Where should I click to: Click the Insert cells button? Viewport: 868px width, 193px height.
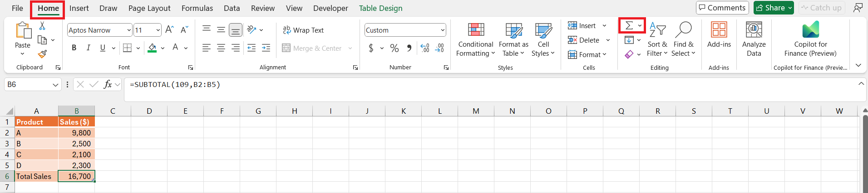[x=582, y=26]
